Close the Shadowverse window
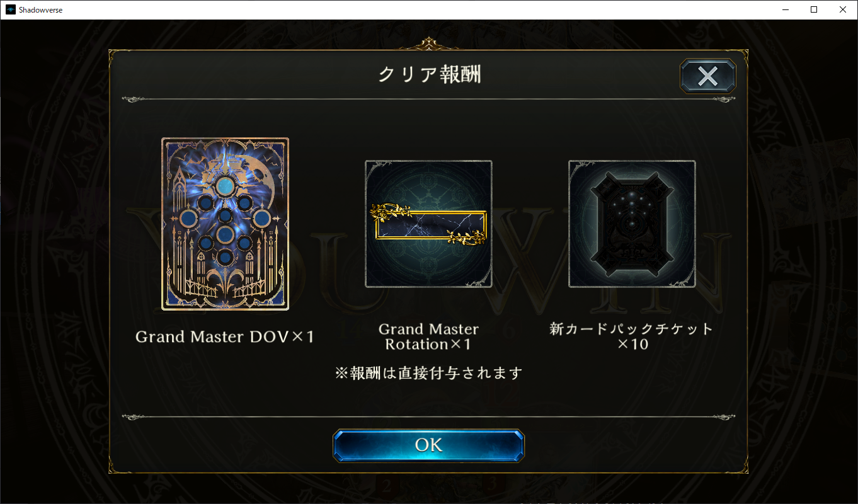This screenshot has height=504, width=858. pyautogui.click(x=843, y=9)
